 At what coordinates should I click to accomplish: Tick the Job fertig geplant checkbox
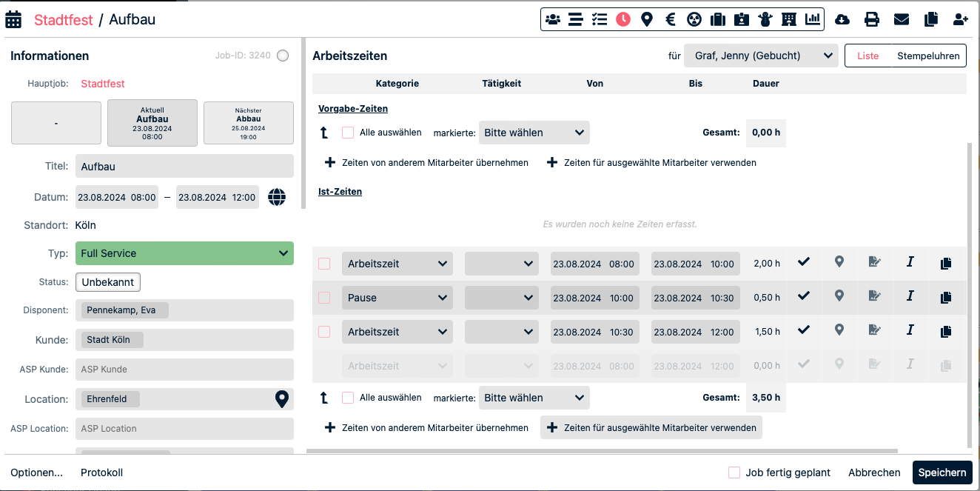[734, 472]
